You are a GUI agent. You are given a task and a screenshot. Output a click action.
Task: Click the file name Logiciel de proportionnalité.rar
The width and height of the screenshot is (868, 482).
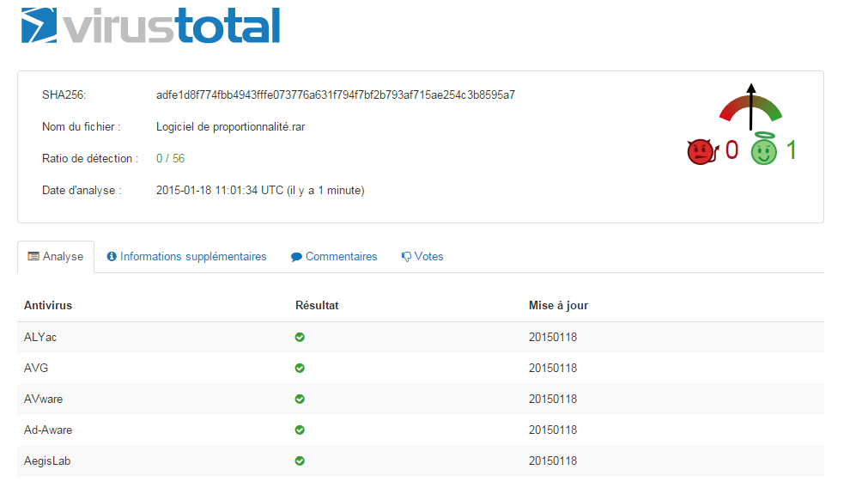(230, 127)
